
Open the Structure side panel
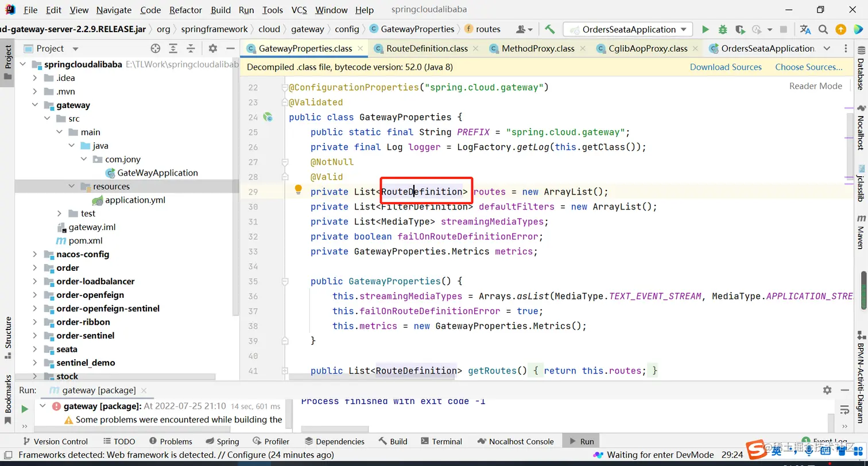[8, 337]
